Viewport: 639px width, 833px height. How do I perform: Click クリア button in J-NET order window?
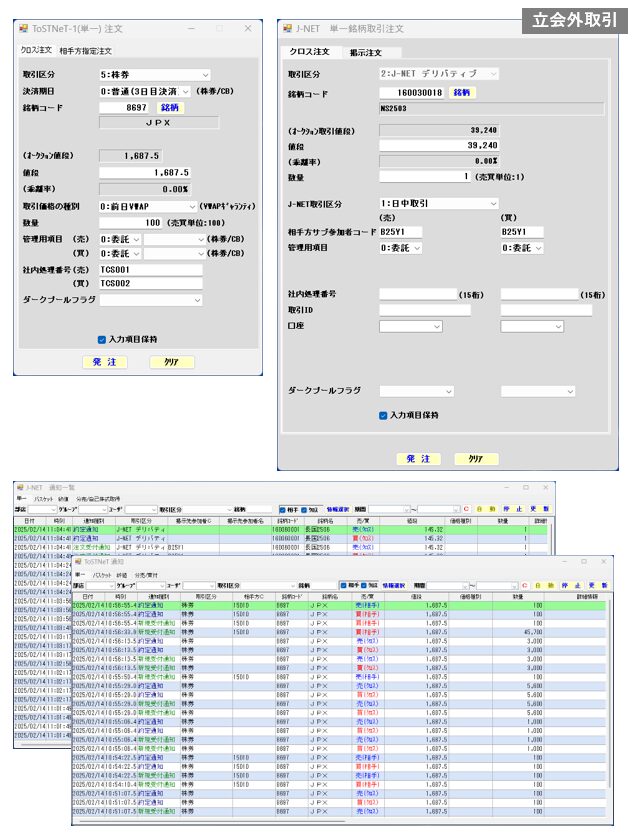point(476,459)
